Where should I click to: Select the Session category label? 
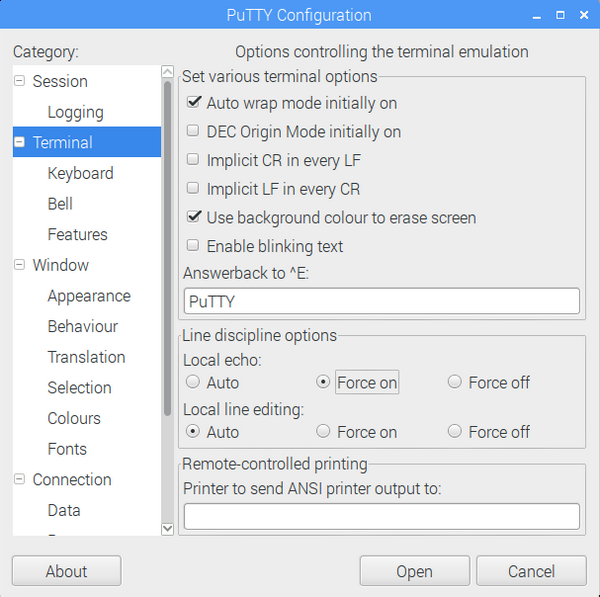(x=60, y=81)
